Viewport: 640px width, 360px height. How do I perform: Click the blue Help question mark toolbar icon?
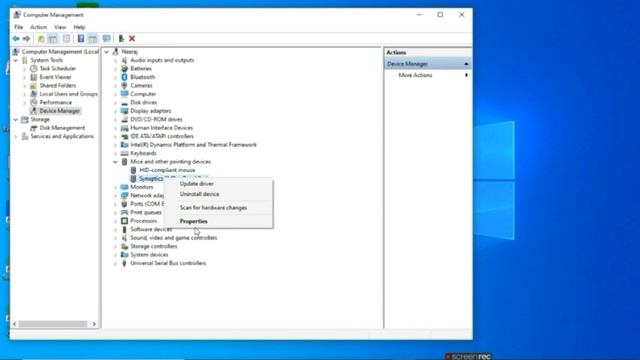(x=81, y=39)
